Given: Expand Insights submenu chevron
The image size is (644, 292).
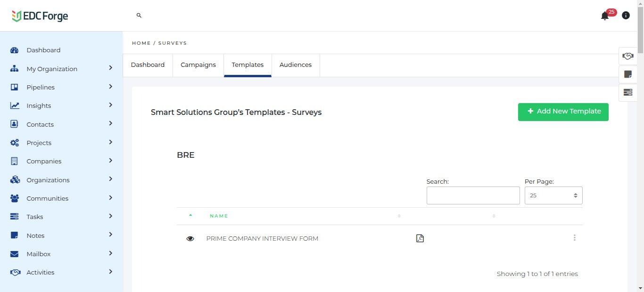Looking at the screenshot, I should point(110,105).
